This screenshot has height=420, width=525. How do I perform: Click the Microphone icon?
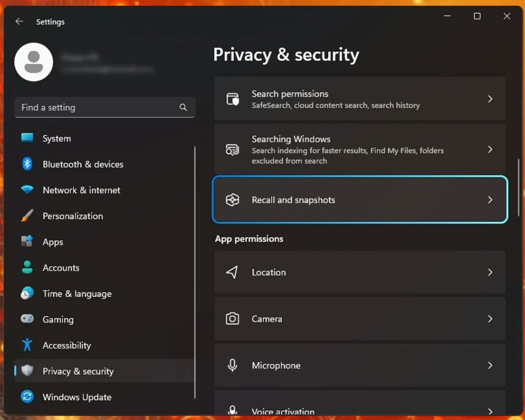click(232, 365)
